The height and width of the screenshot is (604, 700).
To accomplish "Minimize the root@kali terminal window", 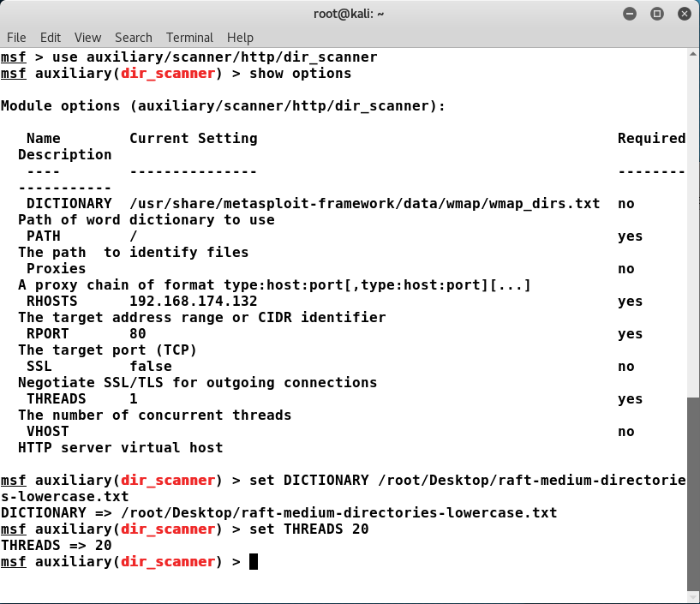I will (630, 14).
